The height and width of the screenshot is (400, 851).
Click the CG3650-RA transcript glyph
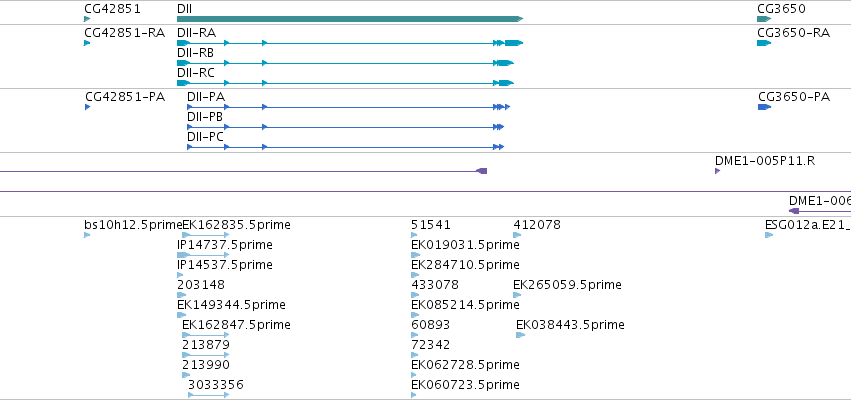click(764, 43)
